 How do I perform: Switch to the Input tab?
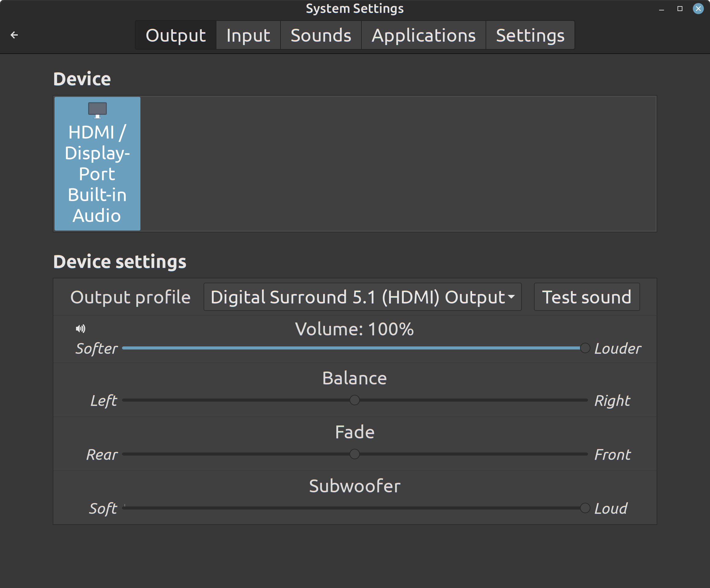[x=249, y=35]
